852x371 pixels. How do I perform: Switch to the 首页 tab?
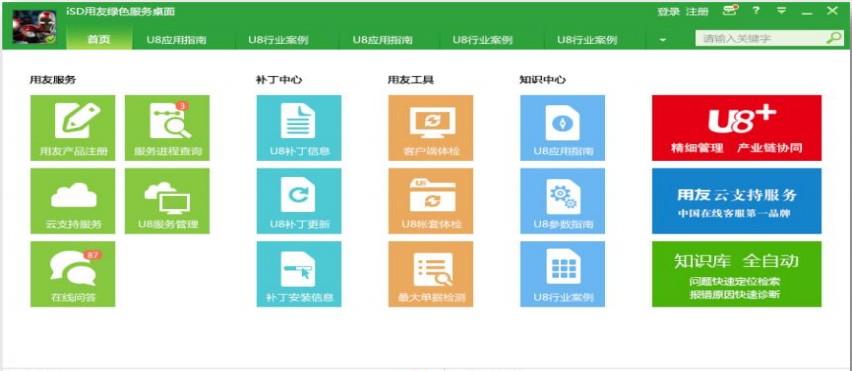point(99,40)
